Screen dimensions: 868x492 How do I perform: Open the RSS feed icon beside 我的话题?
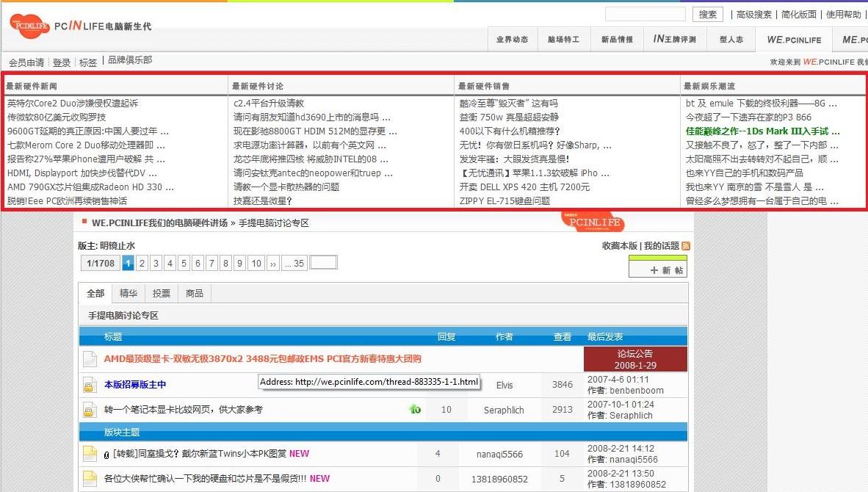click(x=686, y=246)
